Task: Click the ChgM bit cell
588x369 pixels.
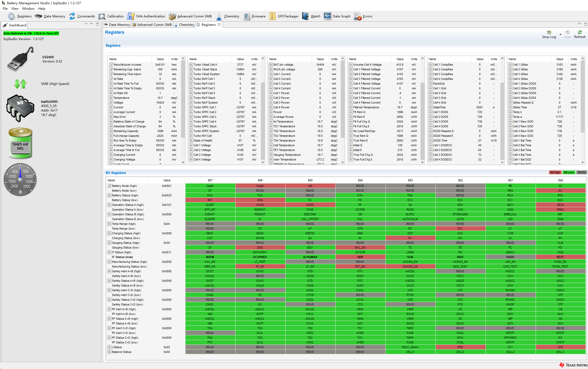Action: coord(260,186)
